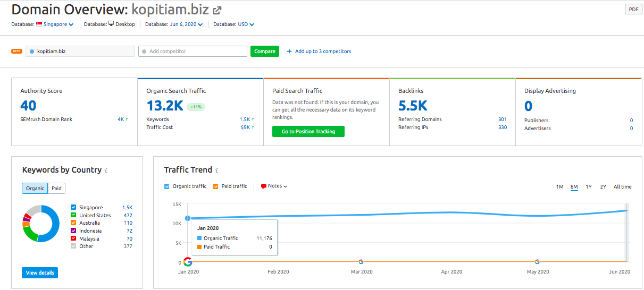Screen dimensions: 644x290
Task: Click the plus icon to add competitors
Action: [x=289, y=52]
